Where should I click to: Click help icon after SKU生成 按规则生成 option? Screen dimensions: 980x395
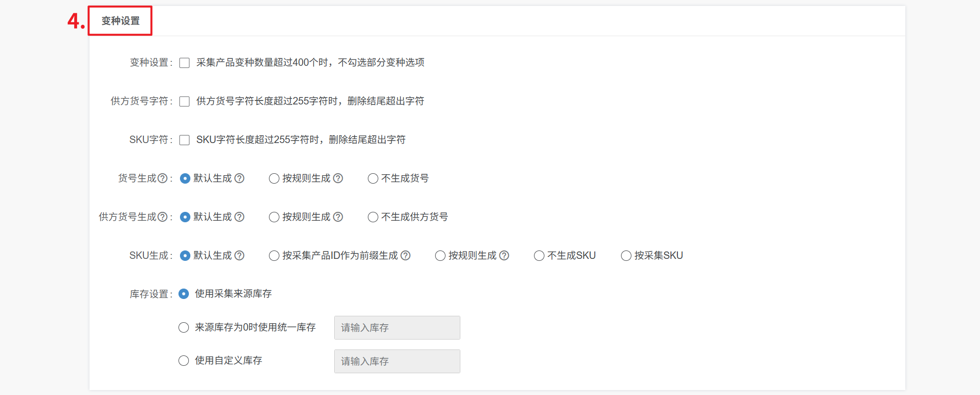pyautogui.click(x=504, y=255)
